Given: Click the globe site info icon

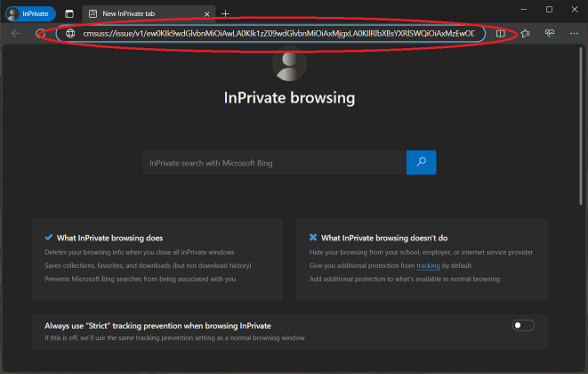Looking at the screenshot, I should [70, 34].
